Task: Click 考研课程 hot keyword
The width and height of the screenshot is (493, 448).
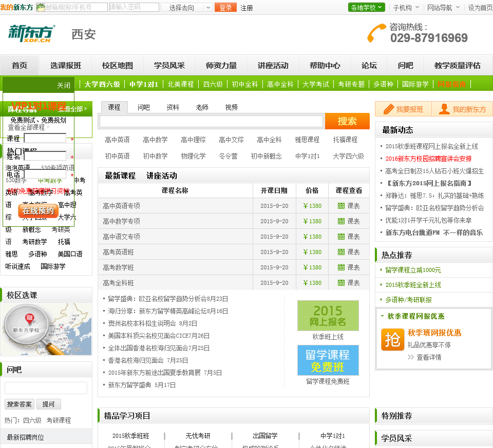Action: pyautogui.click(x=59, y=420)
